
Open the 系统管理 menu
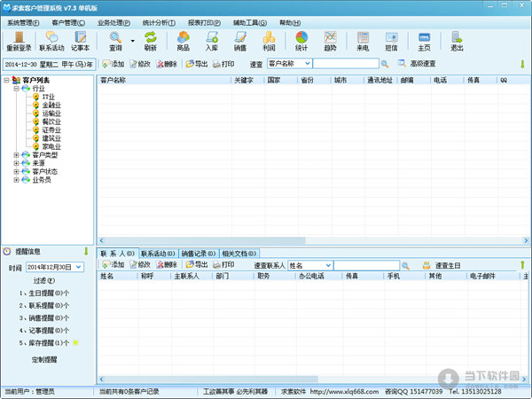pyautogui.click(x=23, y=23)
